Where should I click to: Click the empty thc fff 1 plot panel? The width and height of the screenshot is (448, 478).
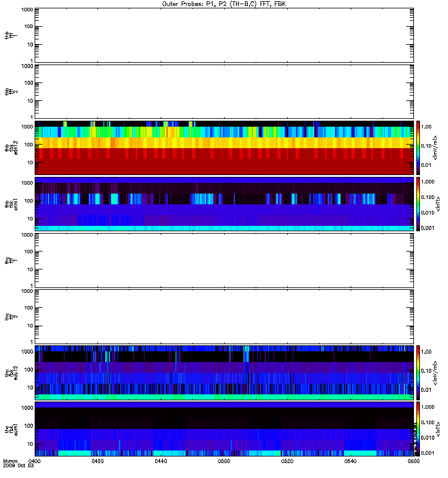pos(224,261)
